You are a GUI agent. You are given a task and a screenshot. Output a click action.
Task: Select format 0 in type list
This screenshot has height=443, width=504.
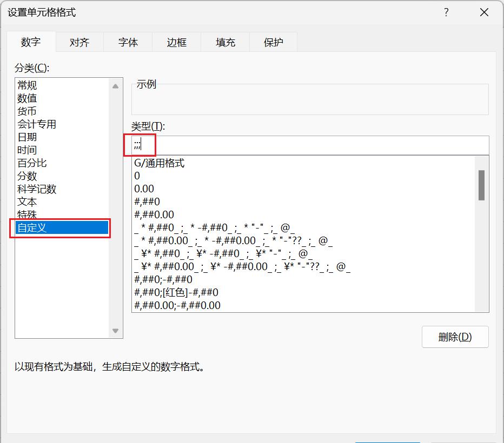tap(304, 176)
